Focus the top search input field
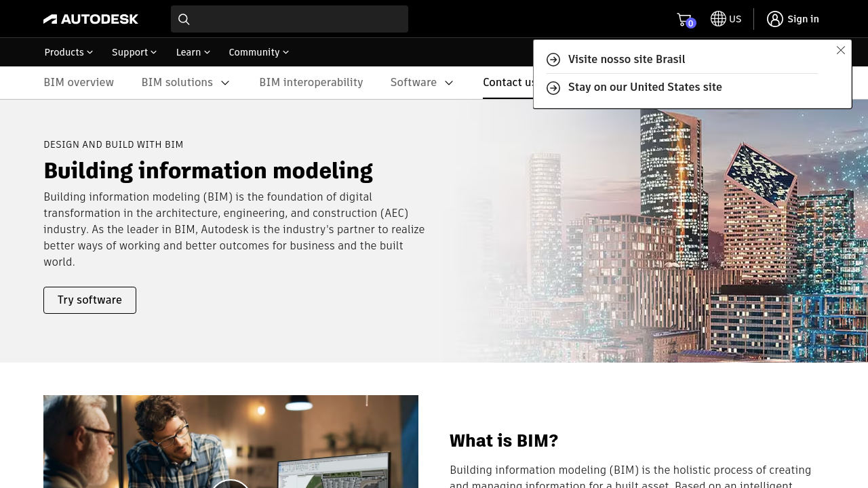Screen dimensions: 868x488 point(298,19)
